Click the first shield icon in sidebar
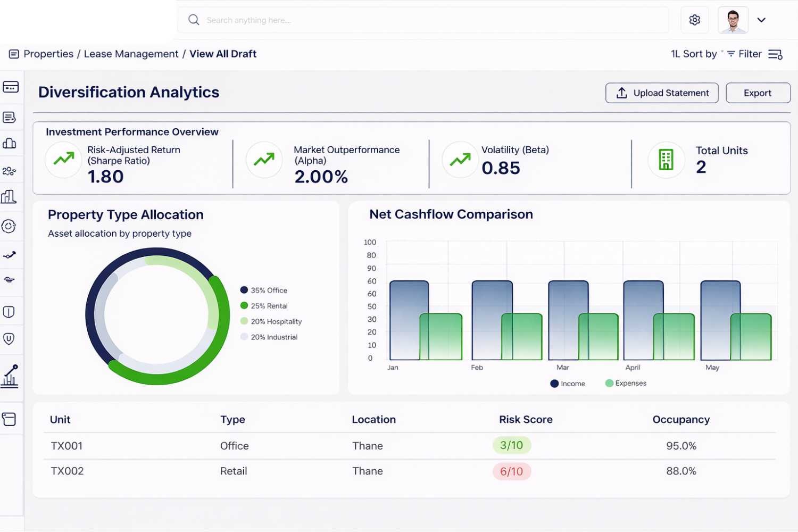Viewport: 798px width, 532px height. tap(9, 312)
